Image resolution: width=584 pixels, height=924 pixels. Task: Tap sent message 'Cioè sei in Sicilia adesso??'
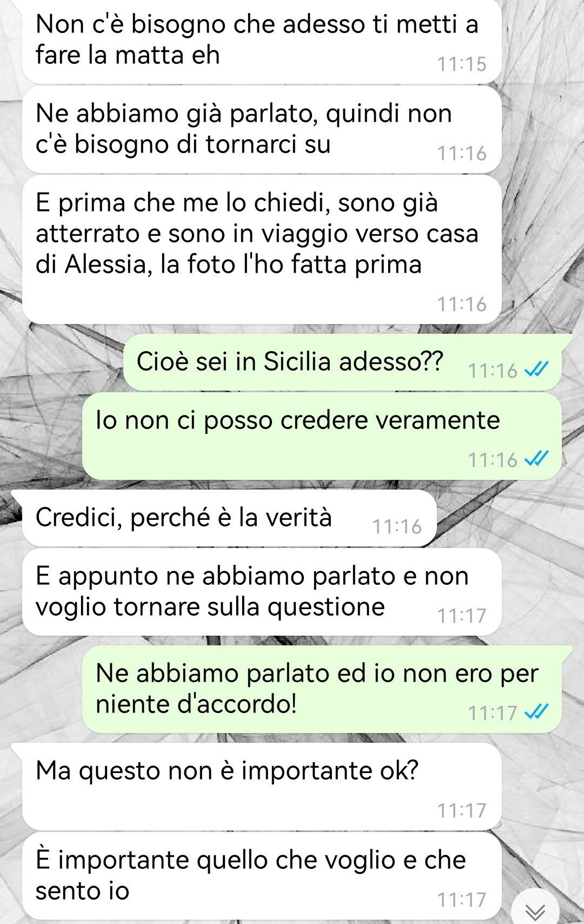coord(342,362)
